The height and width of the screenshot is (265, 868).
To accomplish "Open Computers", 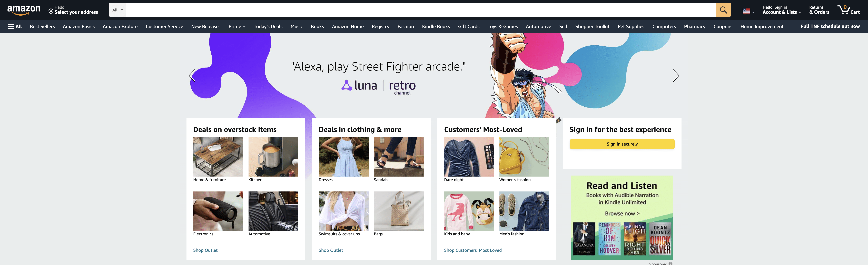I will [x=664, y=27].
